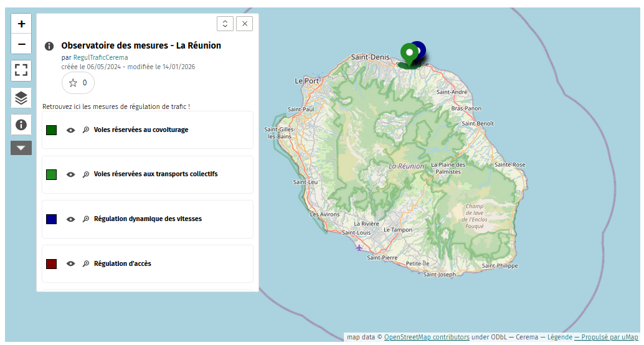
Task: Open the layers control icon
Action: point(21,98)
